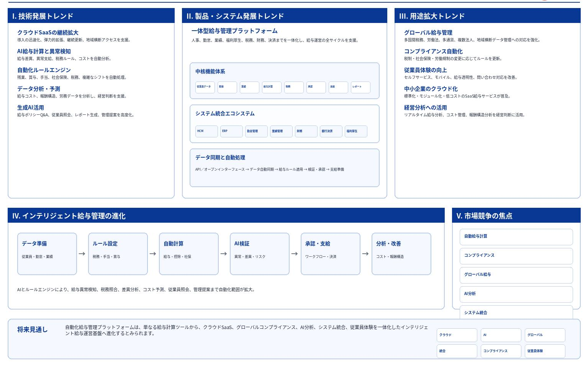Click the 税務 chip in 中核機能体系
Image resolution: width=588 pixels, height=370 pixels.
tap(294, 87)
